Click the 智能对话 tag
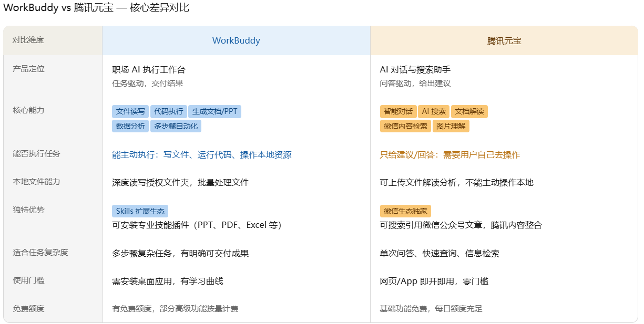The image size is (644, 324). coord(398,111)
